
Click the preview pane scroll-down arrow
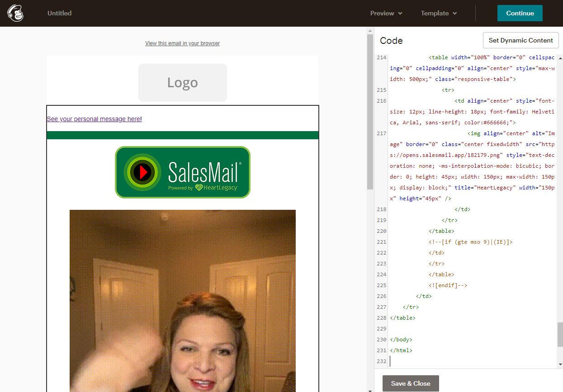370,389
